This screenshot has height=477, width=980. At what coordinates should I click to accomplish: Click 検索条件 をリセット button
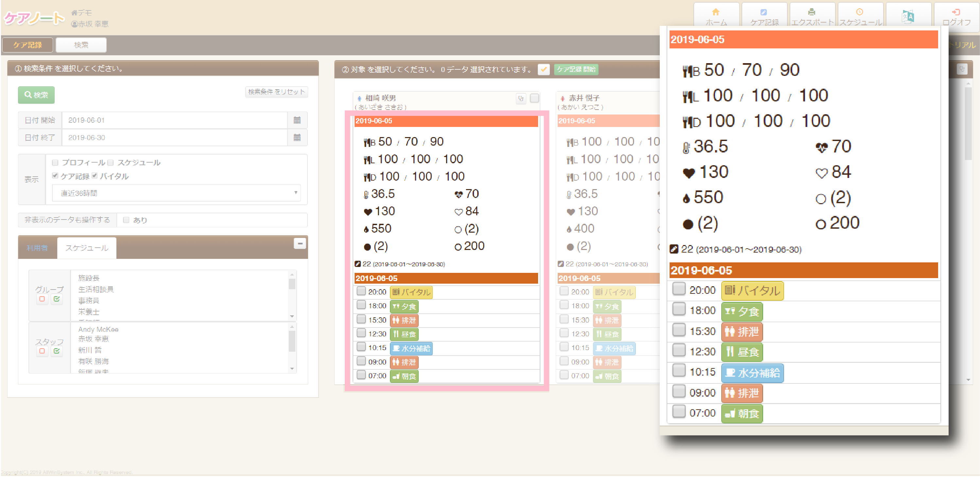[x=276, y=92]
